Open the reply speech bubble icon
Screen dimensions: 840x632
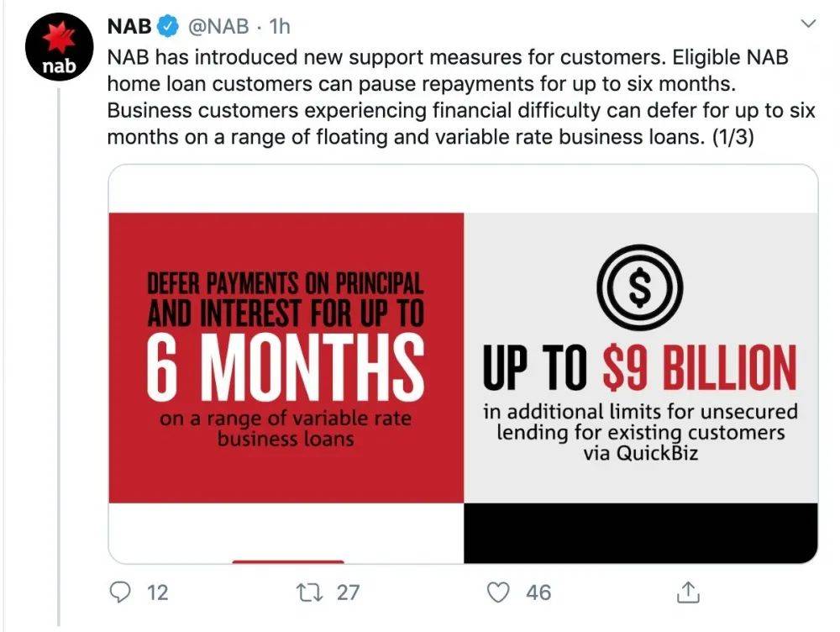122,592
